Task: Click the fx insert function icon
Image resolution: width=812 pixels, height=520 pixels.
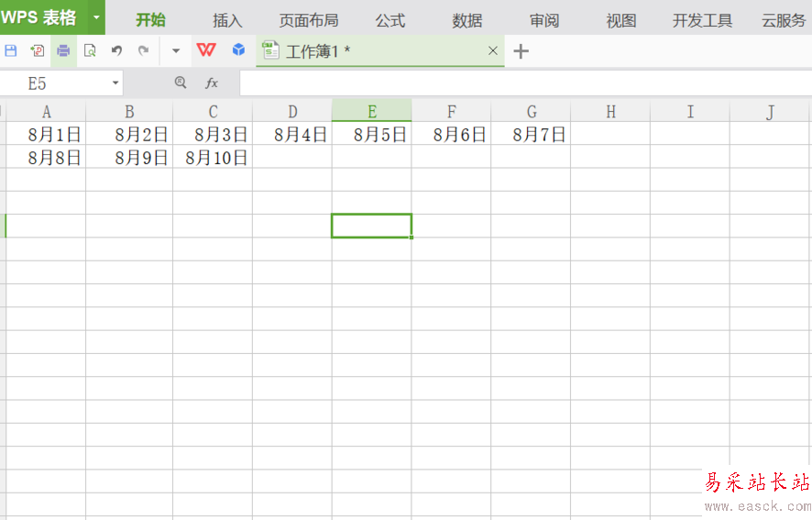Action: 212,83
